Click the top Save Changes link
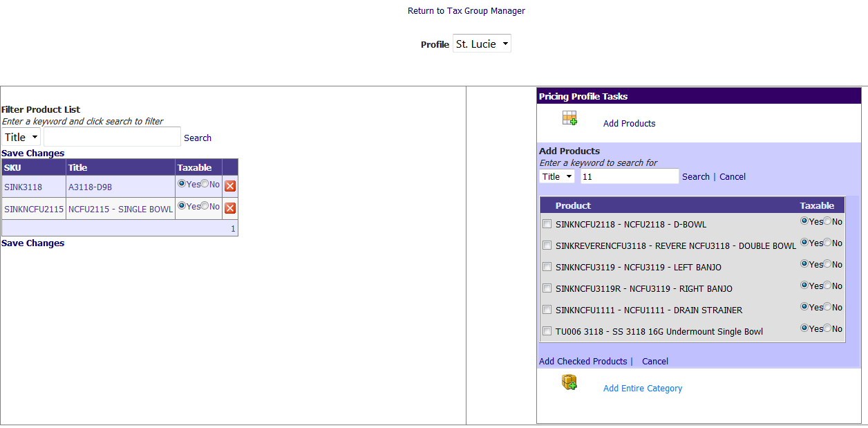The image size is (868, 428). pyautogui.click(x=32, y=153)
